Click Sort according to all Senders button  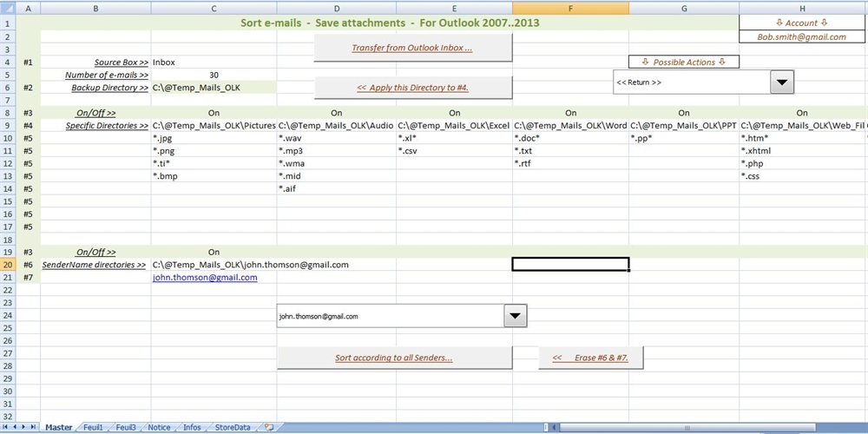[x=394, y=358]
